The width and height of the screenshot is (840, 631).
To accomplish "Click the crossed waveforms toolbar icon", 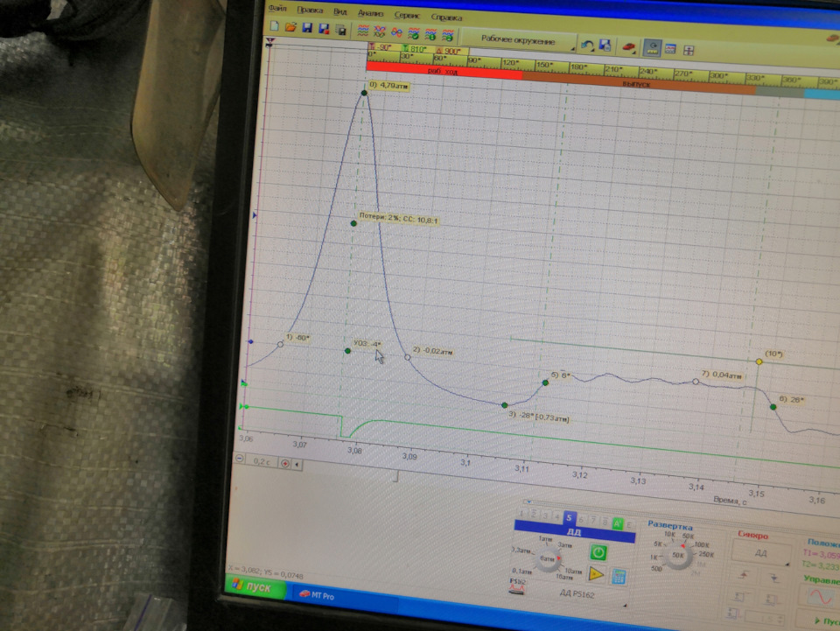I will 380,32.
